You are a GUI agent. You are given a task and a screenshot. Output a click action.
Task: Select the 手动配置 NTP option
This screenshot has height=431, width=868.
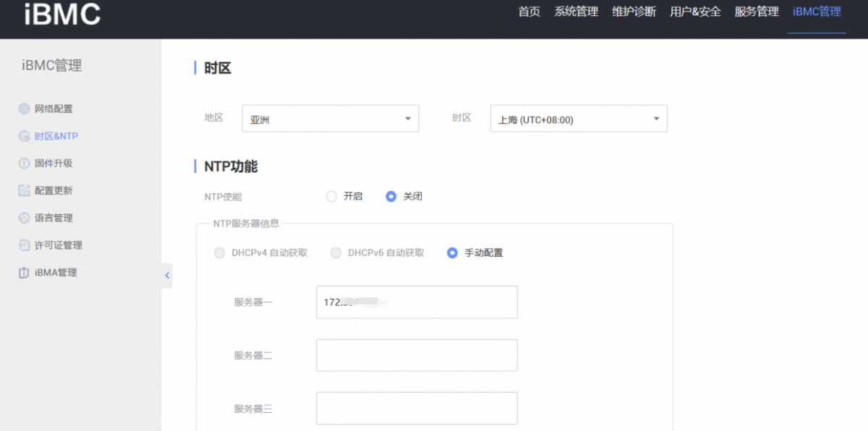pyautogui.click(x=452, y=253)
